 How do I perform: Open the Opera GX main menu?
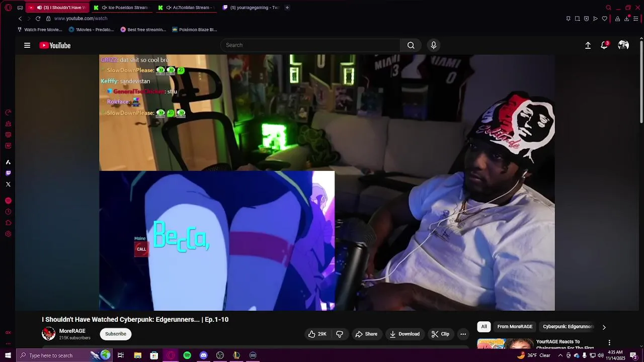coord(8,8)
